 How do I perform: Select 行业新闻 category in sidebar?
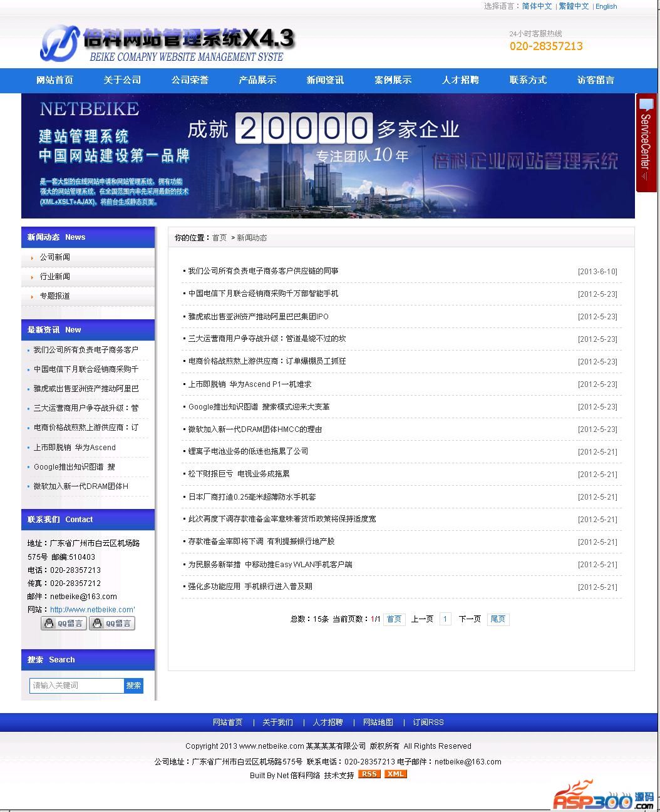click(x=55, y=277)
